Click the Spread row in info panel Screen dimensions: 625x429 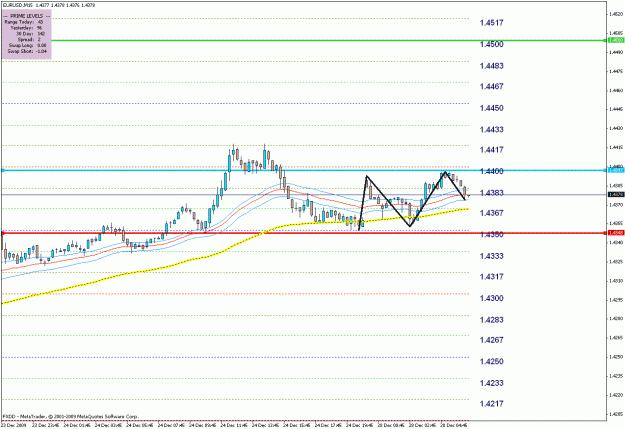pos(30,40)
